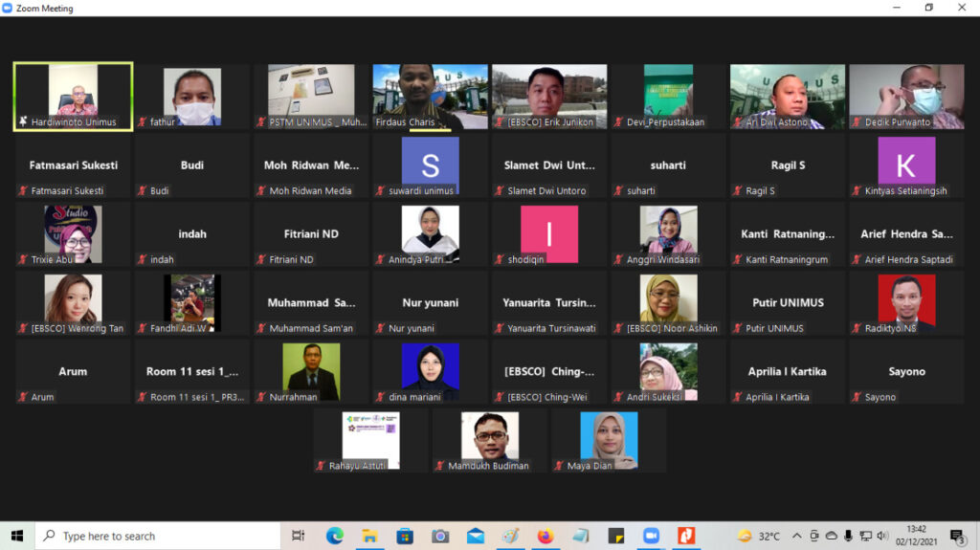Click the speaker volume tray icon
Screen dimensions: 980x550
pos(881,536)
